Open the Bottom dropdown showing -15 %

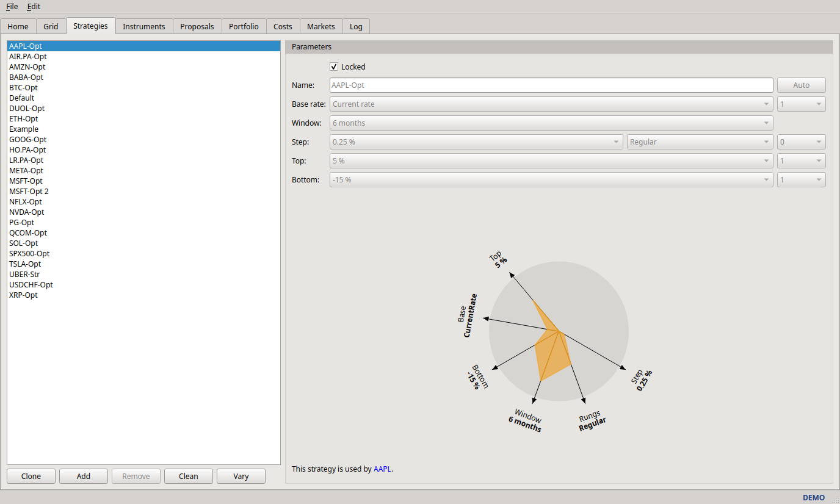pos(551,179)
